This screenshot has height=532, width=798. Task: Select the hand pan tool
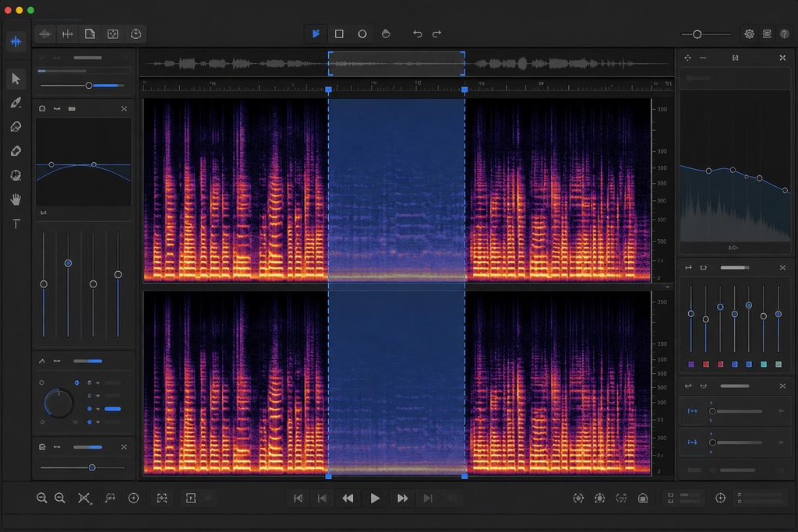coord(16,199)
